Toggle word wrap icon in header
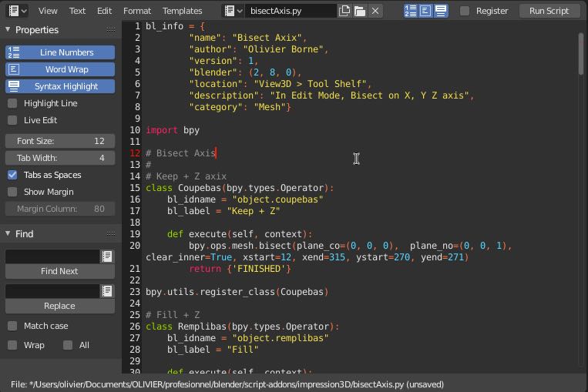Image resolution: width=588 pixels, height=392 pixels. [425, 11]
